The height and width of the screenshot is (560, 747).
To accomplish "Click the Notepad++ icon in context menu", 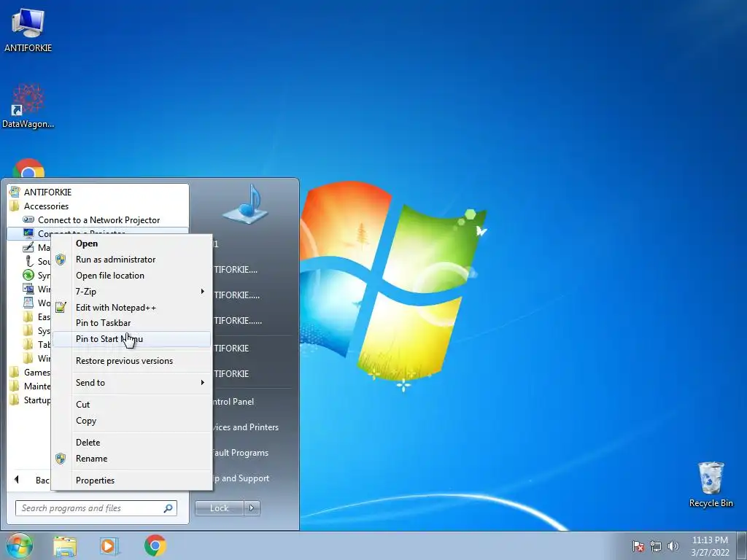I will pos(61,307).
